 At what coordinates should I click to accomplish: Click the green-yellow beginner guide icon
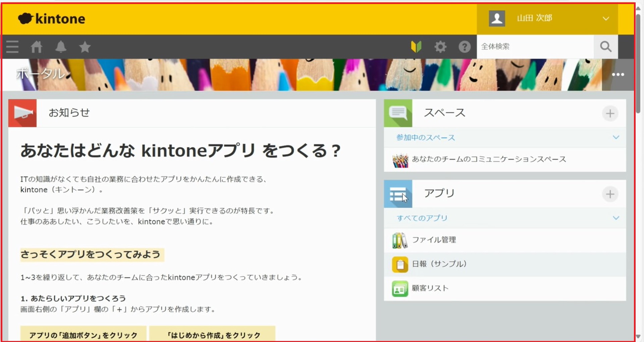[x=416, y=47]
